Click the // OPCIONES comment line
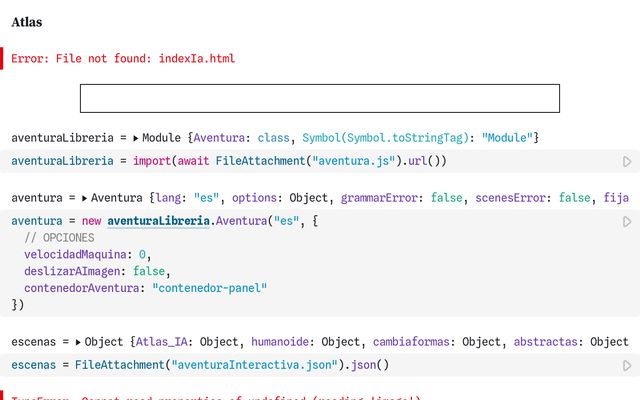The image size is (640, 400). point(59,238)
